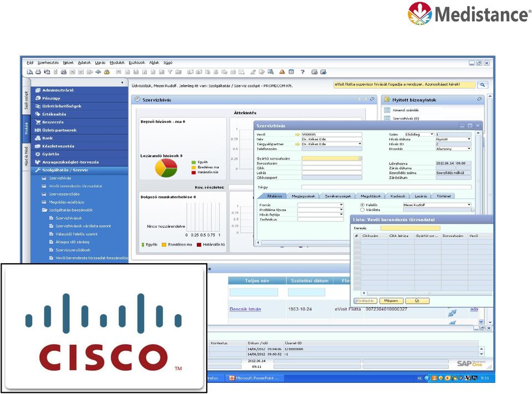Image resolution: width=532 pixels, height=394 pixels.
Task: Open the Szám Elsődleg dropdown
Action: pos(420,135)
